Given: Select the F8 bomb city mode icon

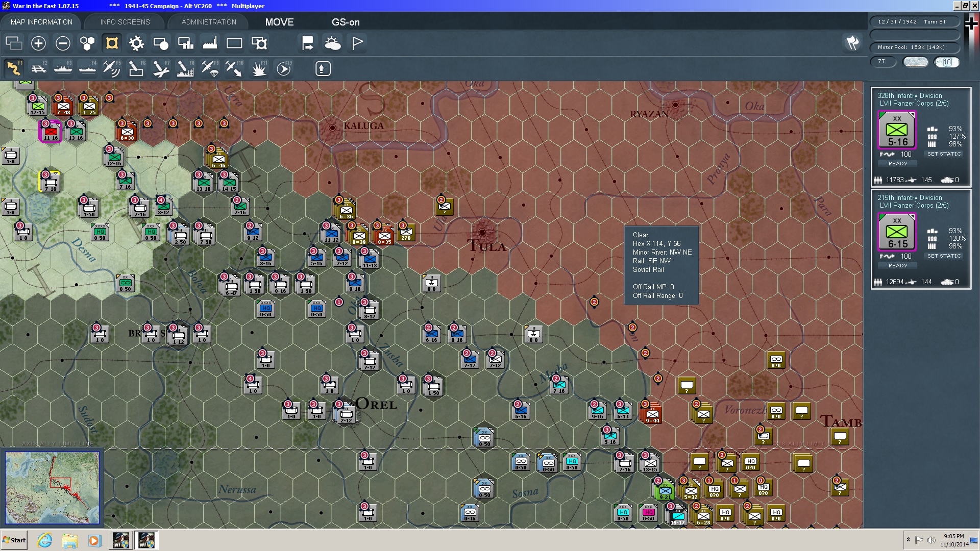Looking at the screenshot, I should pos(185,68).
